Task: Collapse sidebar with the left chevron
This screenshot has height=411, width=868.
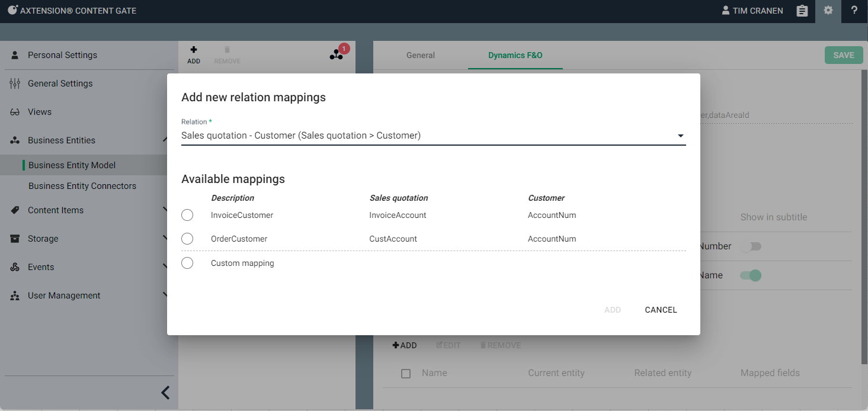Action: coord(165,392)
